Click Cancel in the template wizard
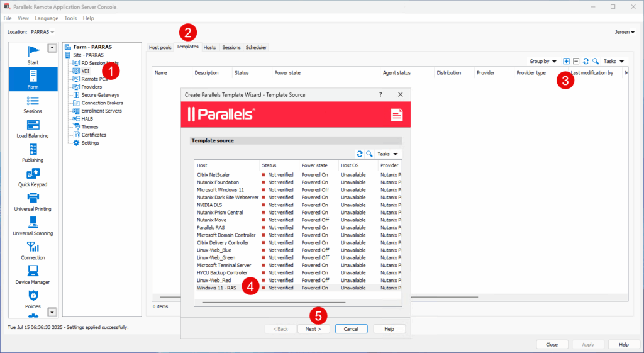Screen dimensions: 644x353 click(351, 328)
